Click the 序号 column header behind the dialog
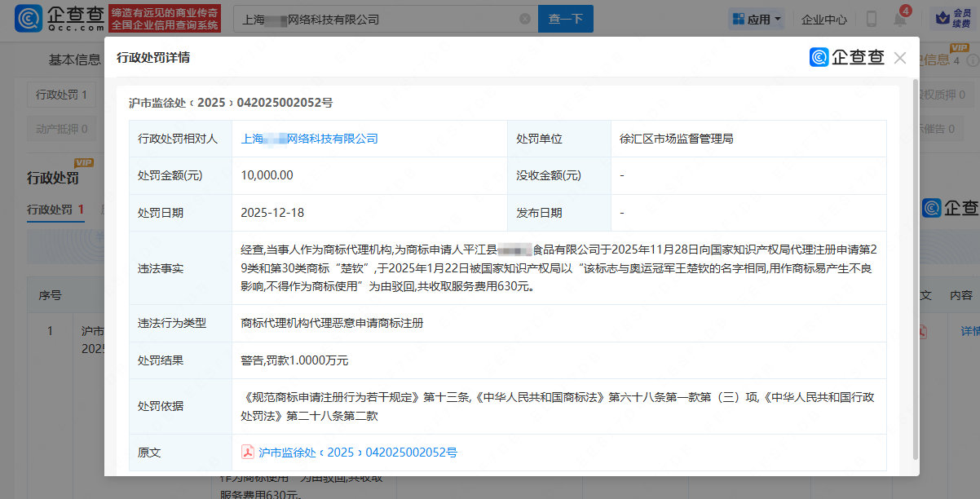 click(x=50, y=295)
